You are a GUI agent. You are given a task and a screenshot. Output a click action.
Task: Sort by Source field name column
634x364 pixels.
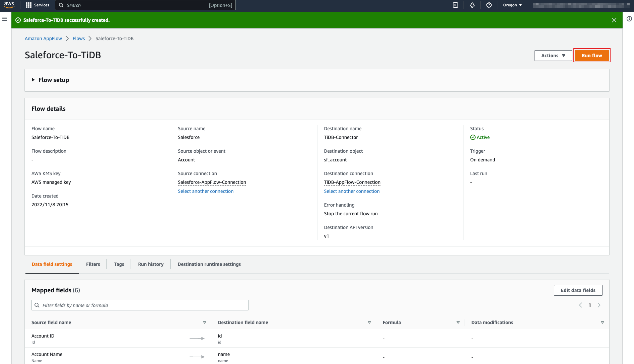(x=204, y=322)
